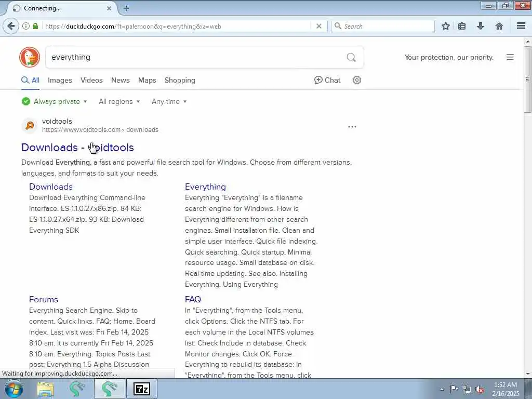Click the DuckDuckGo duck logo

pos(30,57)
